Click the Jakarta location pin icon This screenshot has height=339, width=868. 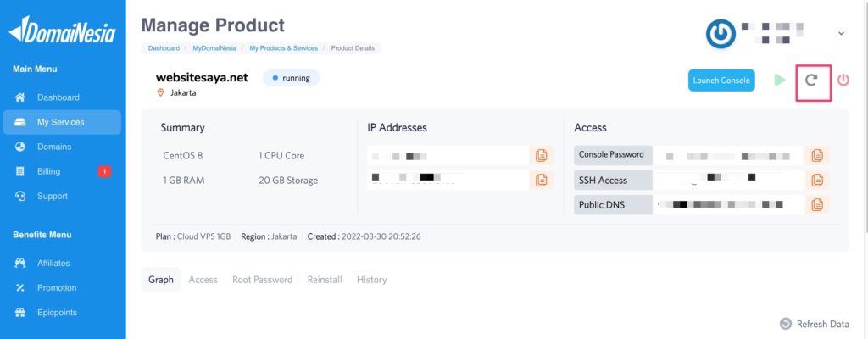pos(160,93)
